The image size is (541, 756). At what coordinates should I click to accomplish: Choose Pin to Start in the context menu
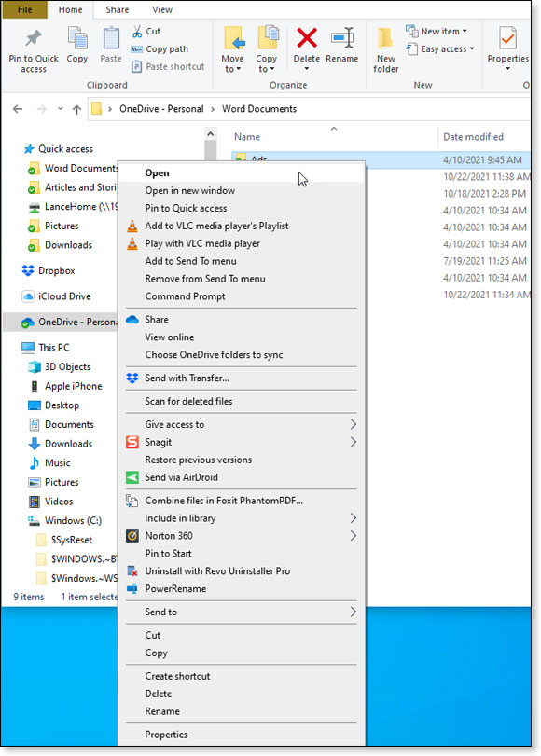click(x=242, y=554)
